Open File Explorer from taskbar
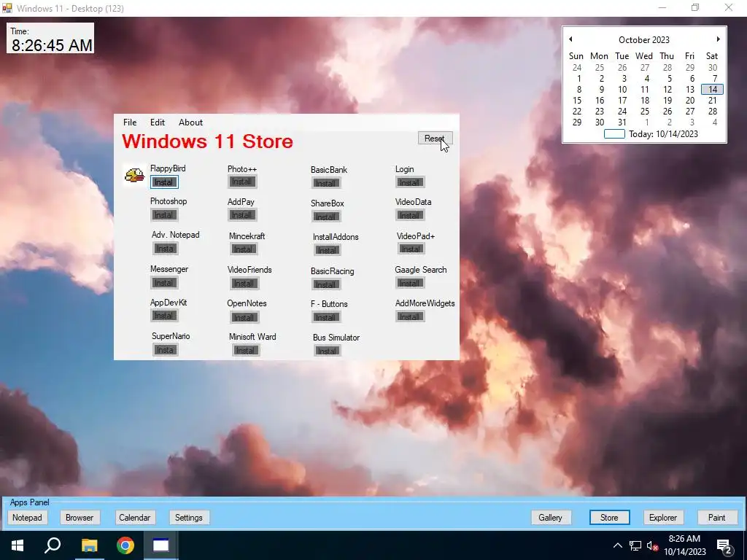 tap(89, 545)
